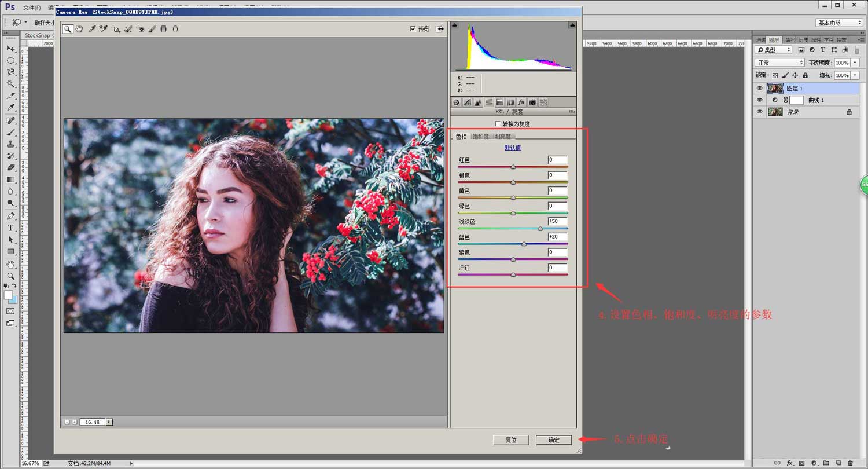Enable the 转换为灰度 checkbox

[x=498, y=124]
